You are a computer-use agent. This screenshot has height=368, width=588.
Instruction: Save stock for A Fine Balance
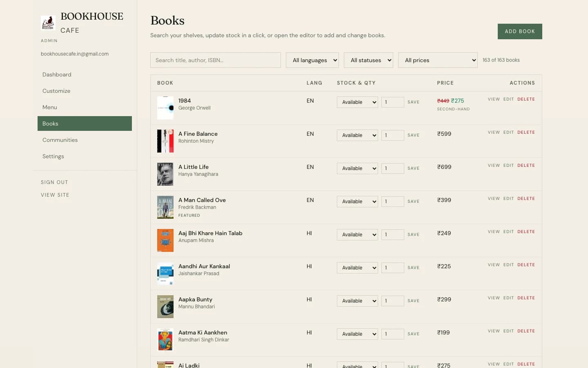point(413,135)
